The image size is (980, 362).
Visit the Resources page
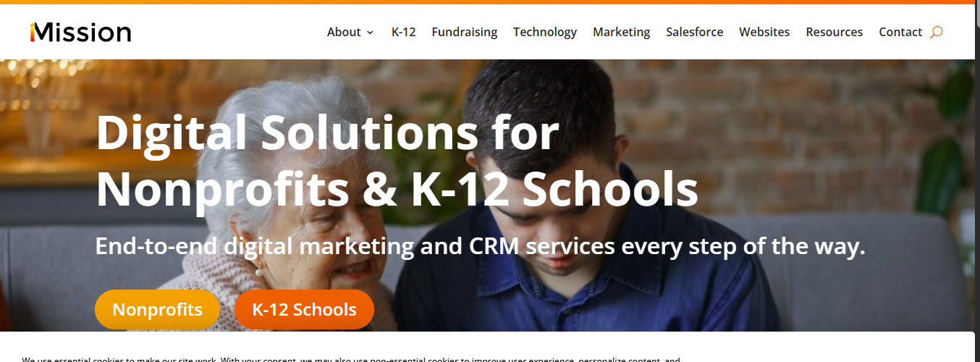click(x=834, y=32)
